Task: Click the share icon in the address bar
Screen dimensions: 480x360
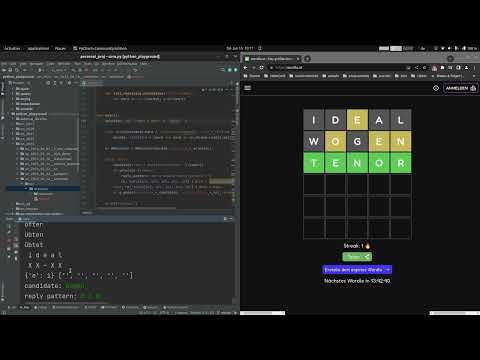Action: tap(416, 68)
